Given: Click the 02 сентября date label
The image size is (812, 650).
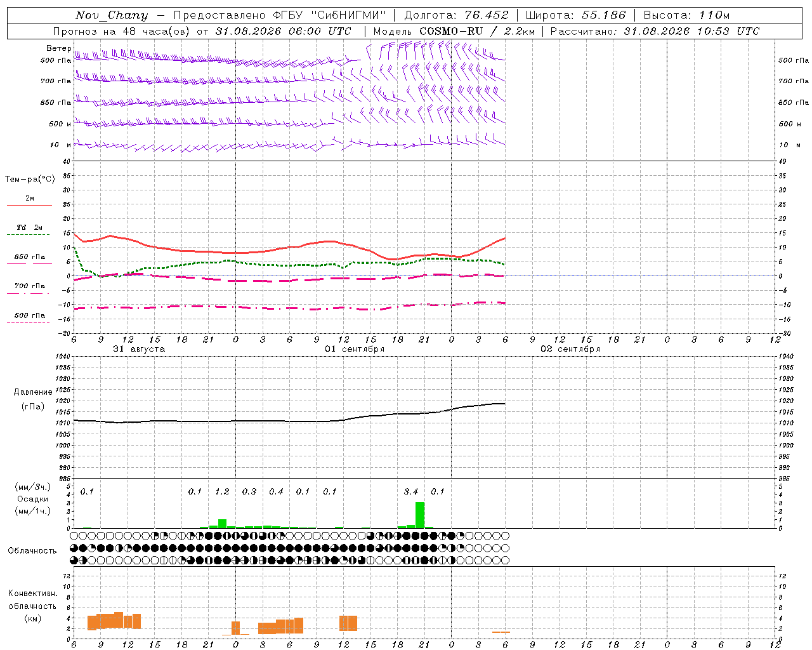Looking at the screenshot, I should (x=570, y=349).
